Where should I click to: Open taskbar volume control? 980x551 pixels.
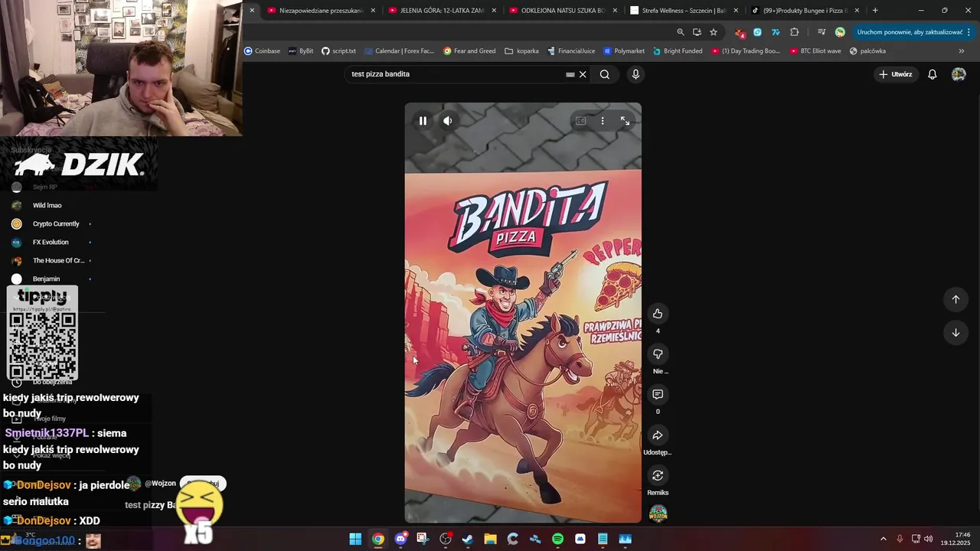[929, 539]
